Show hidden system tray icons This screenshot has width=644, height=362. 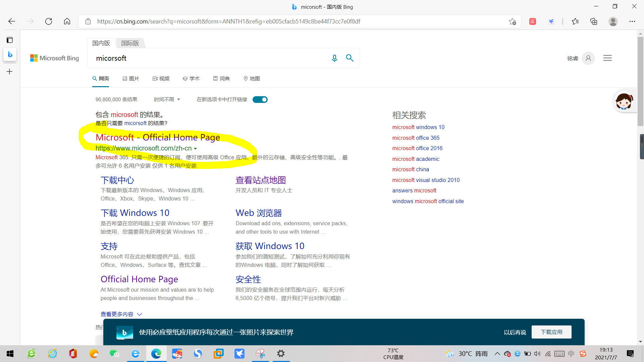point(497,354)
